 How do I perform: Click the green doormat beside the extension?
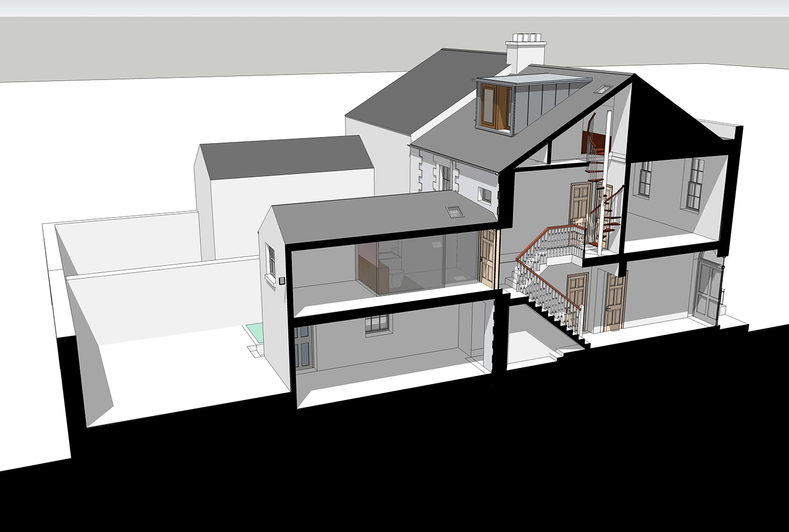(253, 332)
